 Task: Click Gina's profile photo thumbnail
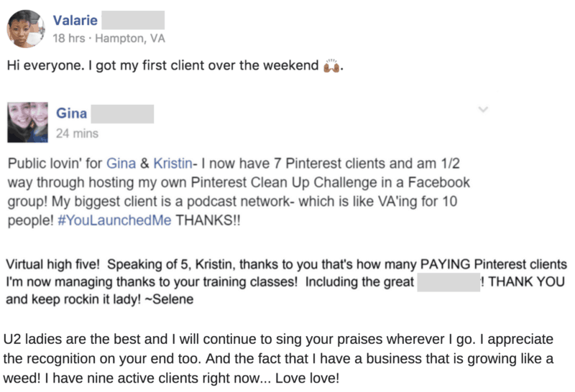(27, 121)
